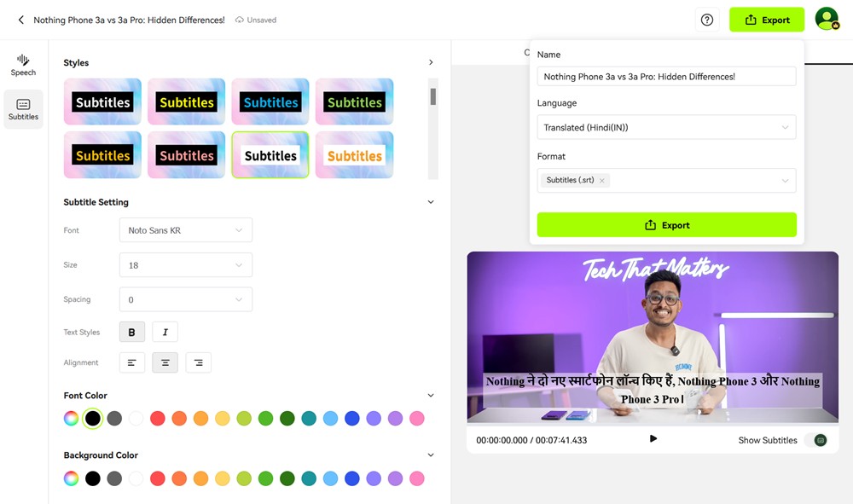Click the top-right Export button
The image size is (853, 504).
point(767,20)
